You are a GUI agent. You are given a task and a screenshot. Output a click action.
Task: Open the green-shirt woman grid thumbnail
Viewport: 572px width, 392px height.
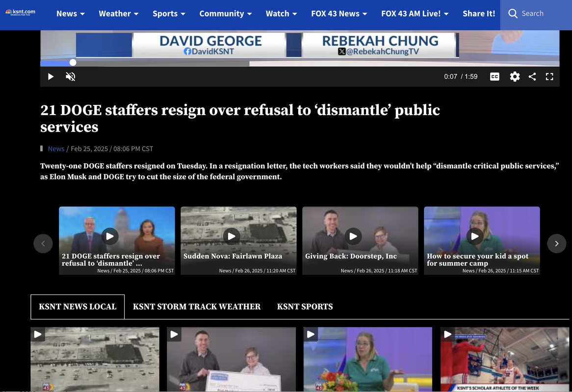368,359
